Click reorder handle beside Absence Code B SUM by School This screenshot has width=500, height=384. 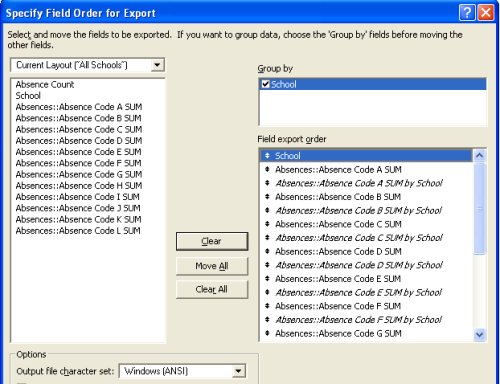(x=267, y=210)
